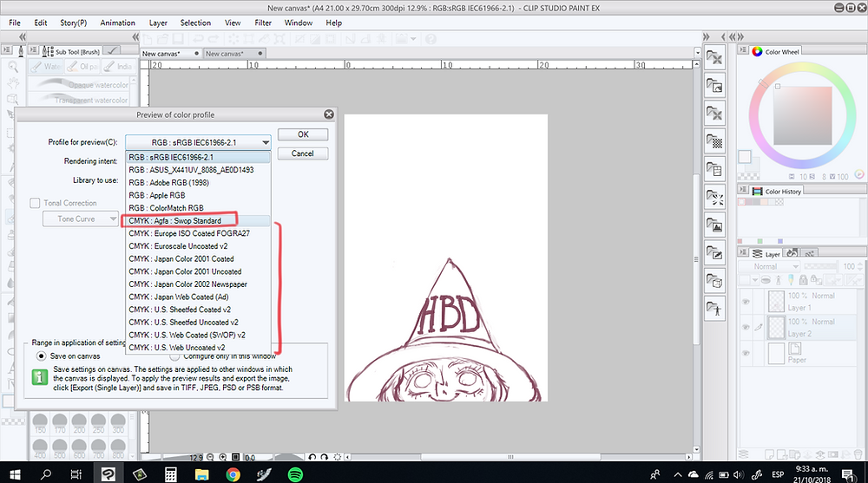Open the effect line burst material folder
The height and width of the screenshot is (483, 868).
coord(714,197)
